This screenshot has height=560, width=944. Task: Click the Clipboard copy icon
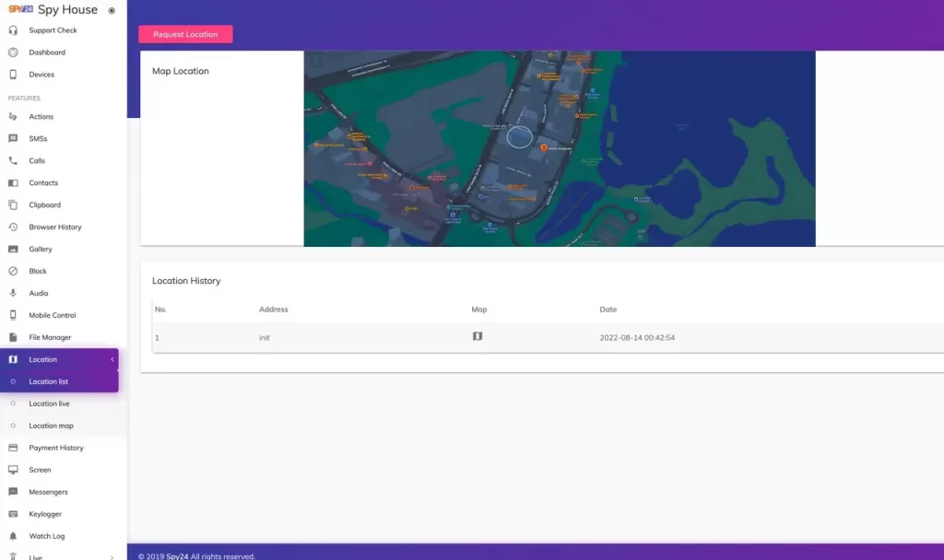tap(13, 205)
